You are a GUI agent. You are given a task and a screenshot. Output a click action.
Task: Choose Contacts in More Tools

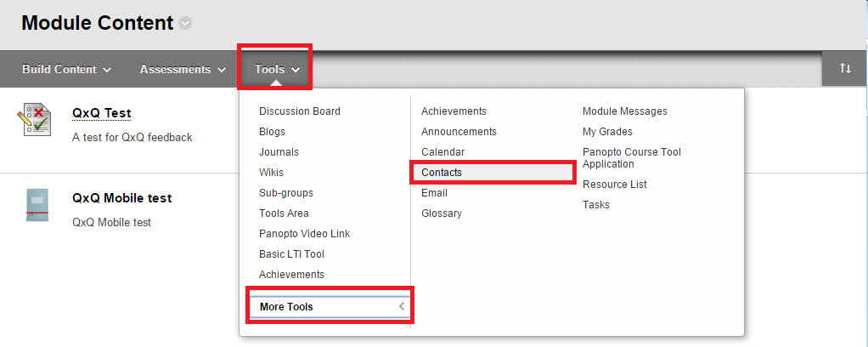pyautogui.click(x=493, y=173)
